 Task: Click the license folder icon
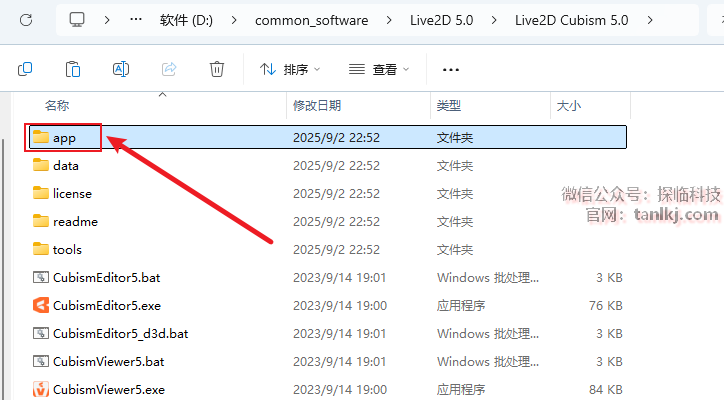(41, 193)
